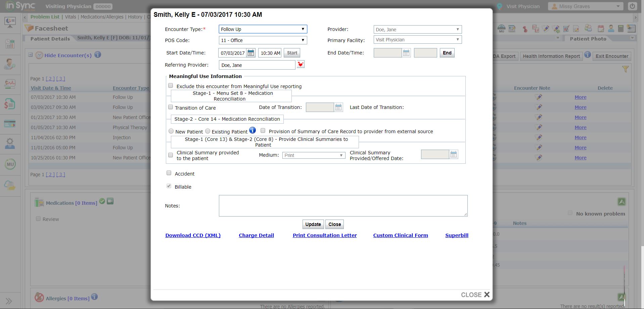The width and height of the screenshot is (644, 309).
Task: Click into the Notes text area
Action: (343, 206)
